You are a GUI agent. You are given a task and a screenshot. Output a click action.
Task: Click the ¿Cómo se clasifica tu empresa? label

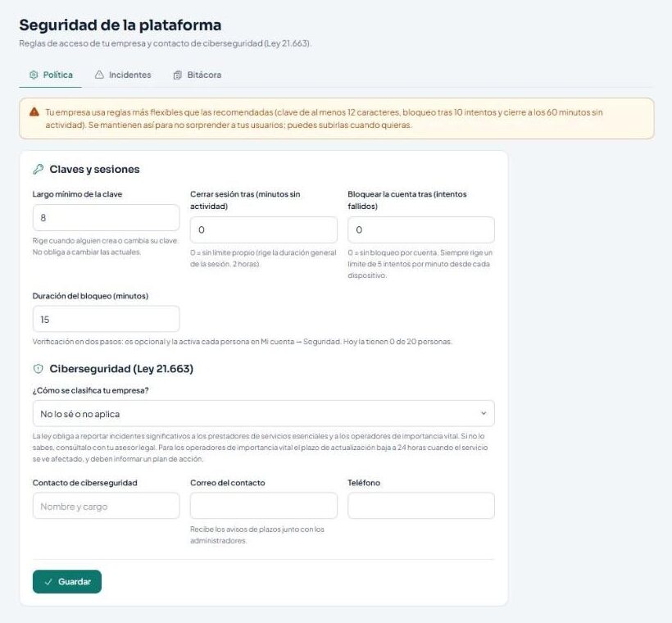click(90, 391)
